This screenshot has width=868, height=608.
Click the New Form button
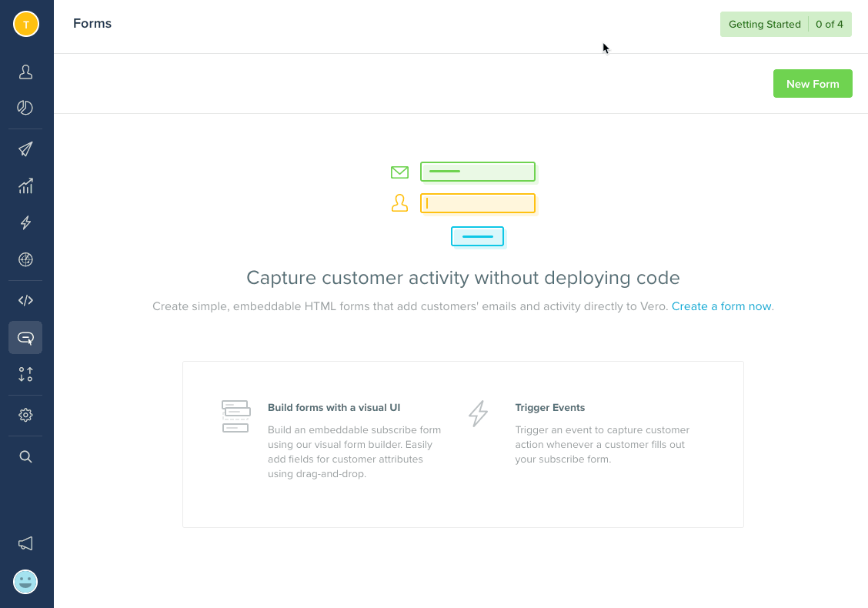point(813,83)
